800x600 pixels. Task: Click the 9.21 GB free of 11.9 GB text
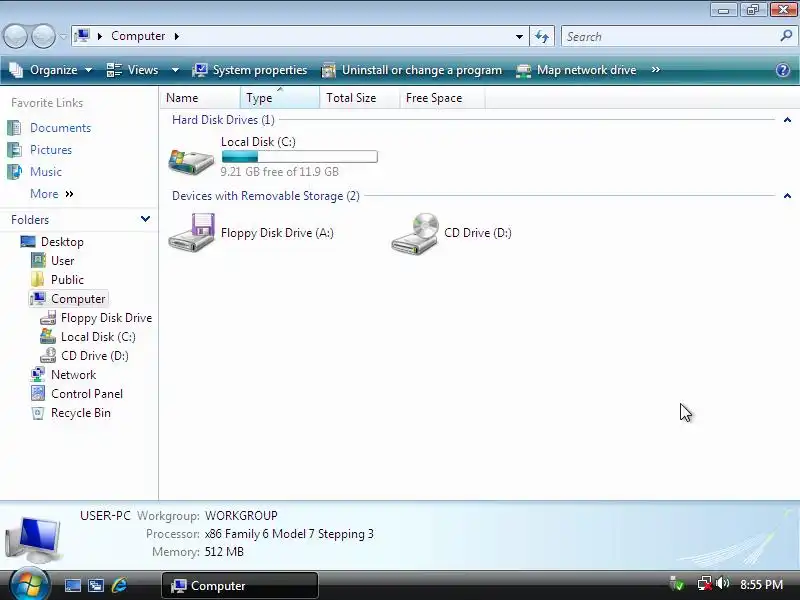[x=280, y=171]
